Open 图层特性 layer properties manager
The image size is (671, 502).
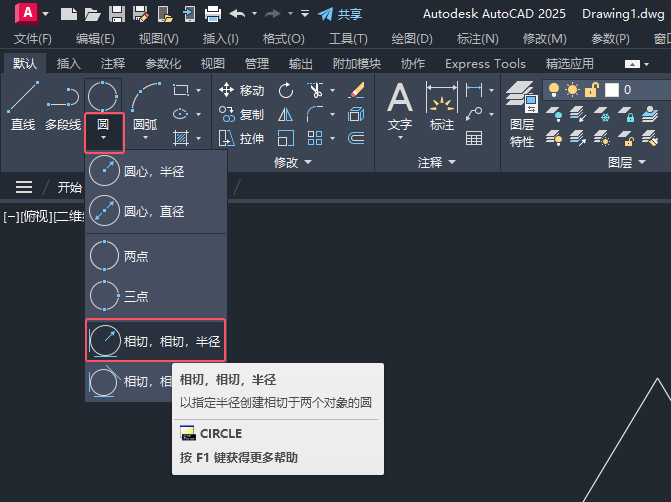522,114
